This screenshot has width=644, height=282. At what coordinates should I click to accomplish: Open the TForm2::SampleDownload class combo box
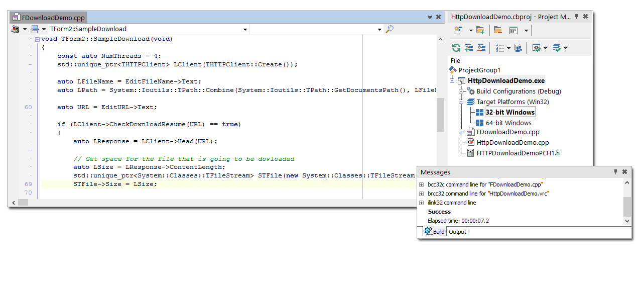(149, 29)
